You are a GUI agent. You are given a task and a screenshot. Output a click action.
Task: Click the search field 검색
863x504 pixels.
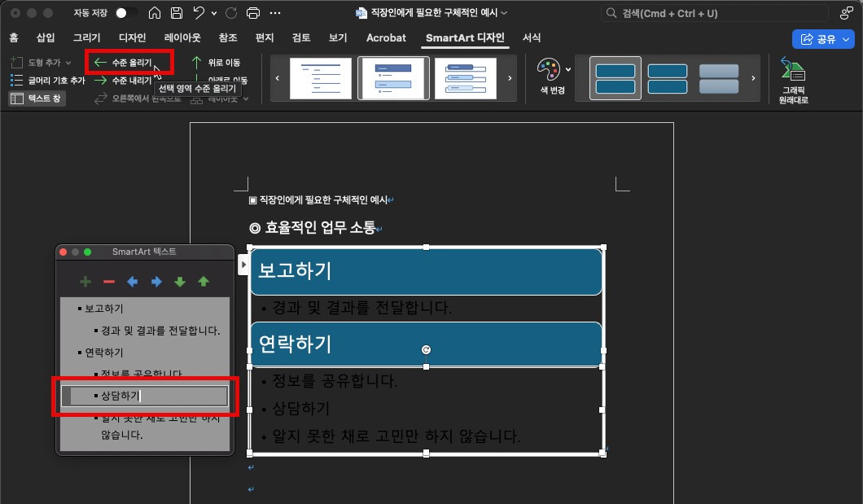pyautogui.click(x=714, y=13)
